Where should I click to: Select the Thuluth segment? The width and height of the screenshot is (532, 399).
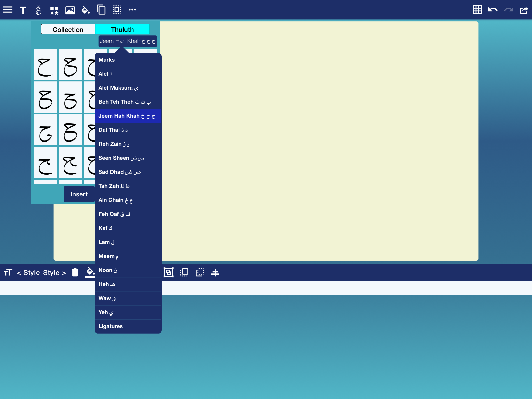(122, 29)
